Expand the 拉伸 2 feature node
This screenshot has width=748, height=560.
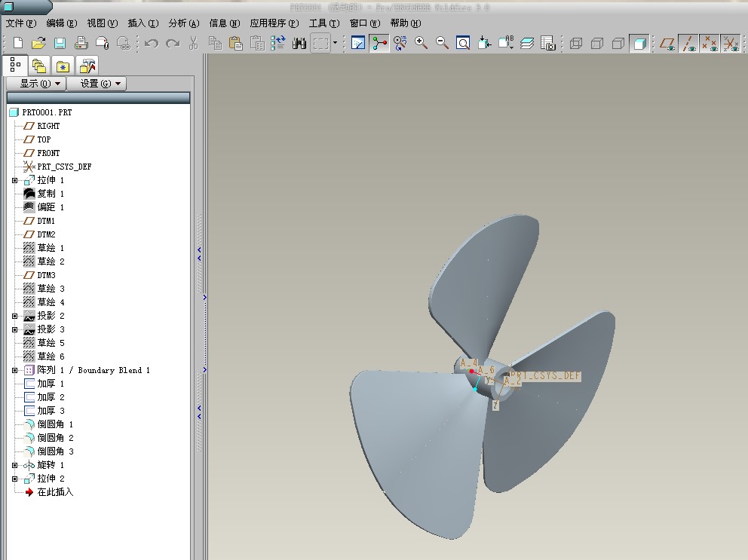coord(15,479)
